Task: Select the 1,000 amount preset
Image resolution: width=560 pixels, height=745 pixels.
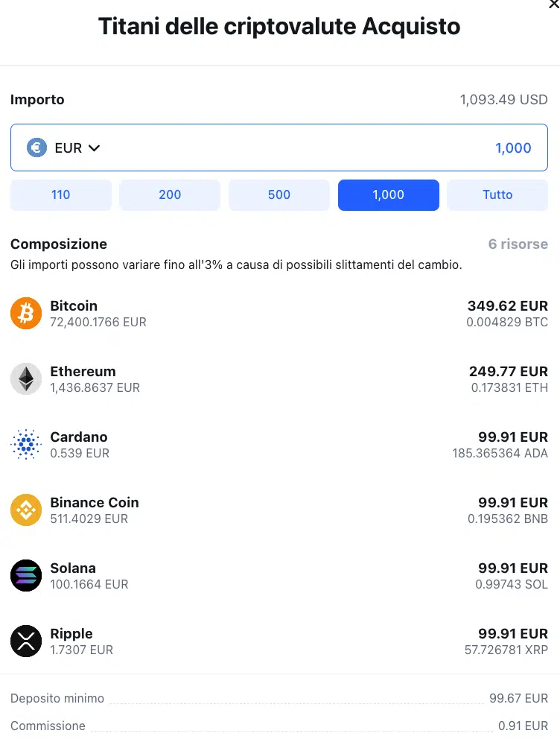Action: click(388, 194)
